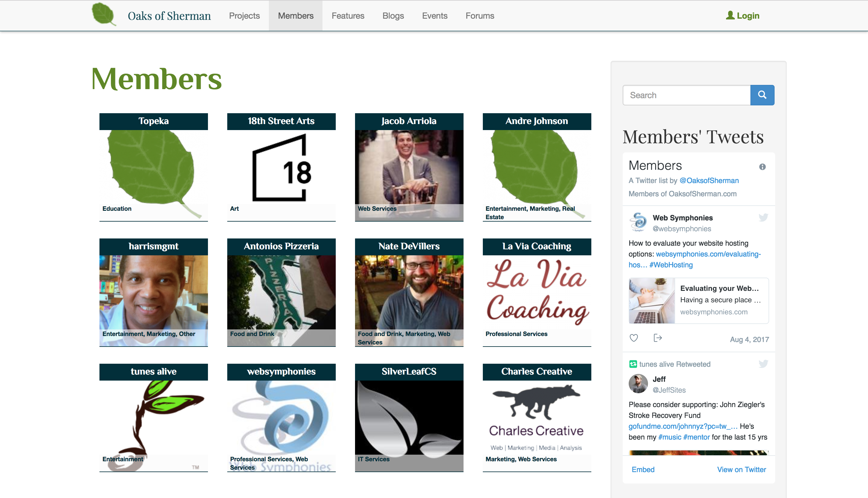Click the harrismgmt card title
Image resolution: width=868 pixels, height=498 pixels.
153,246
